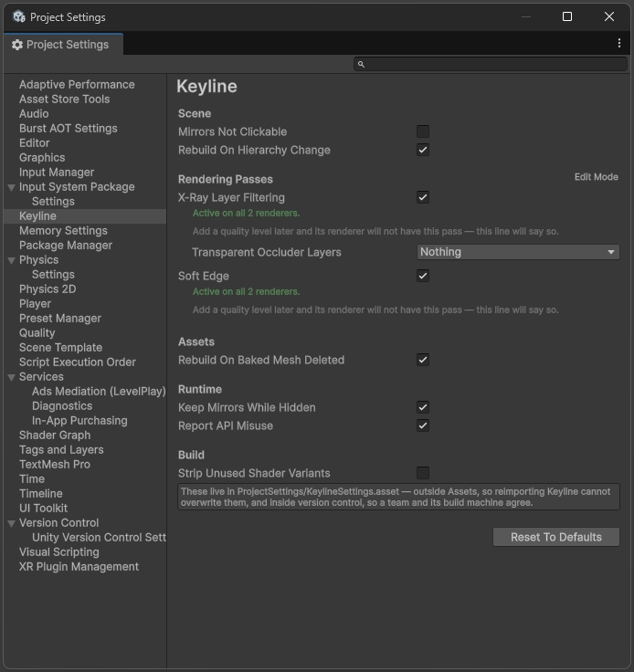Enable Mirrors Not Clickable checkbox
634x672 pixels.
coord(423,131)
